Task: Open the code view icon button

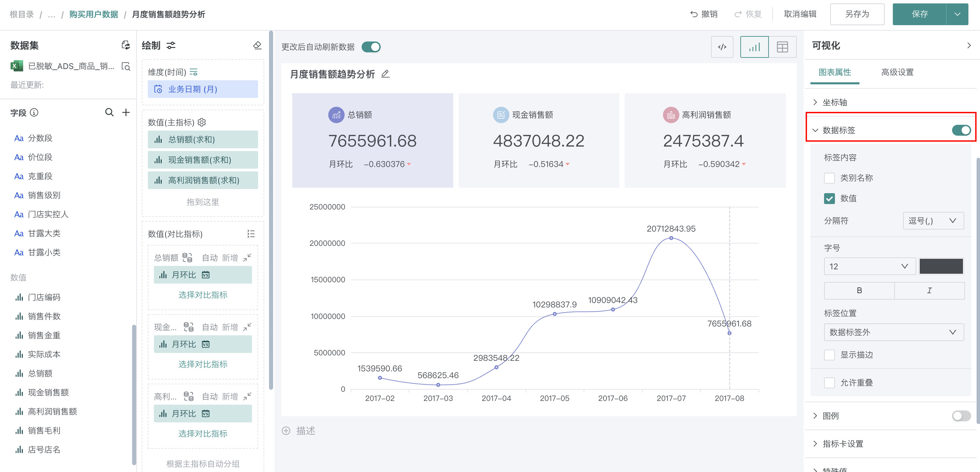Action: point(722,47)
